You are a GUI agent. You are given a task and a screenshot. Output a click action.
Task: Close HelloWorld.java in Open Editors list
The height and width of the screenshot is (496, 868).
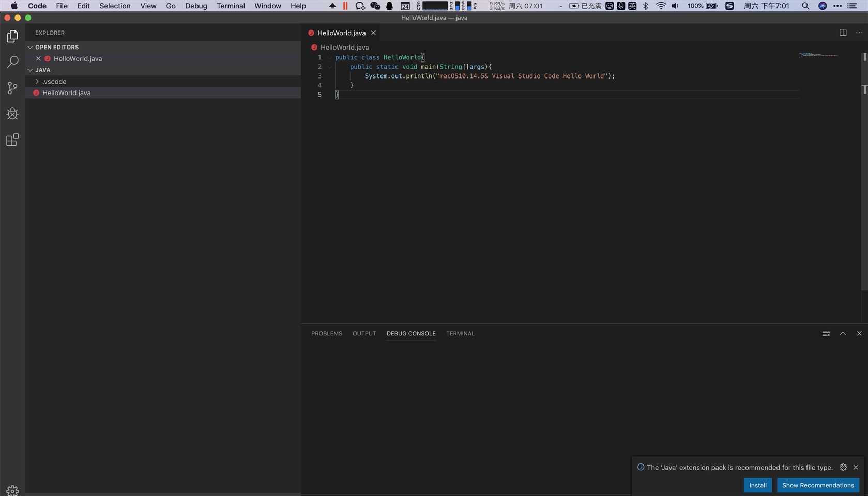(x=38, y=58)
